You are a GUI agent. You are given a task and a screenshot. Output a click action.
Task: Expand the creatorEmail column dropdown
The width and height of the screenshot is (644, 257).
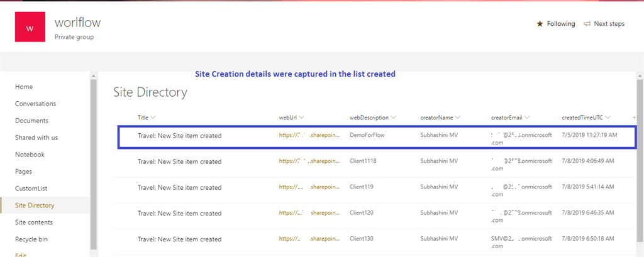point(527,118)
